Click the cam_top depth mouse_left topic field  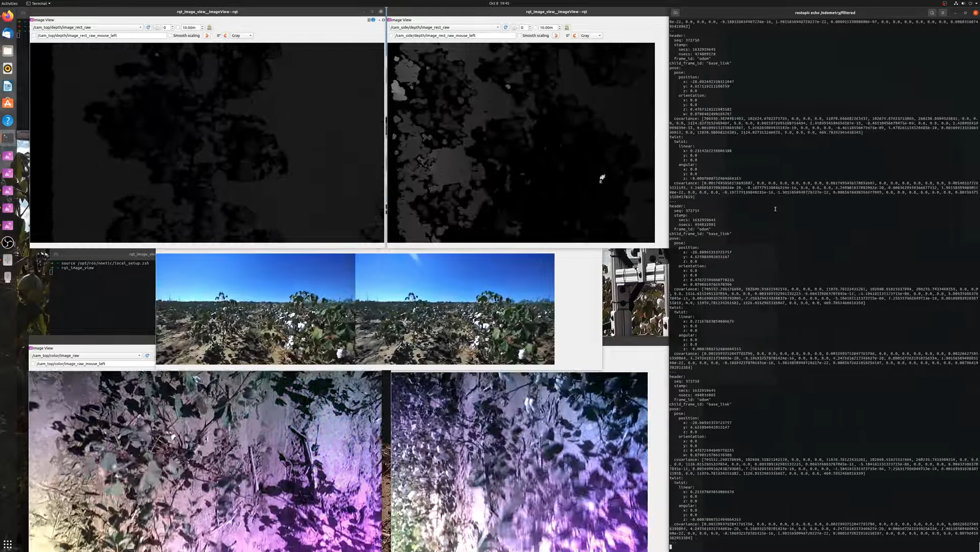pos(101,36)
